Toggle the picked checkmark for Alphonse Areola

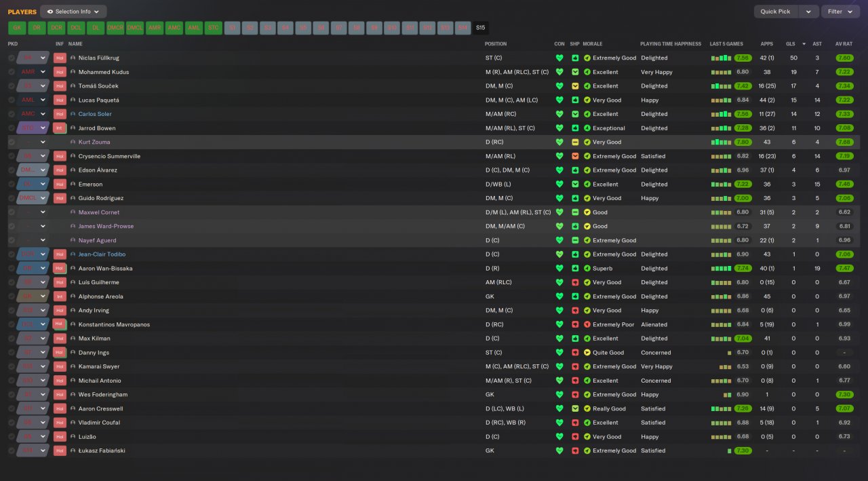pyautogui.click(x=12, y=296)
